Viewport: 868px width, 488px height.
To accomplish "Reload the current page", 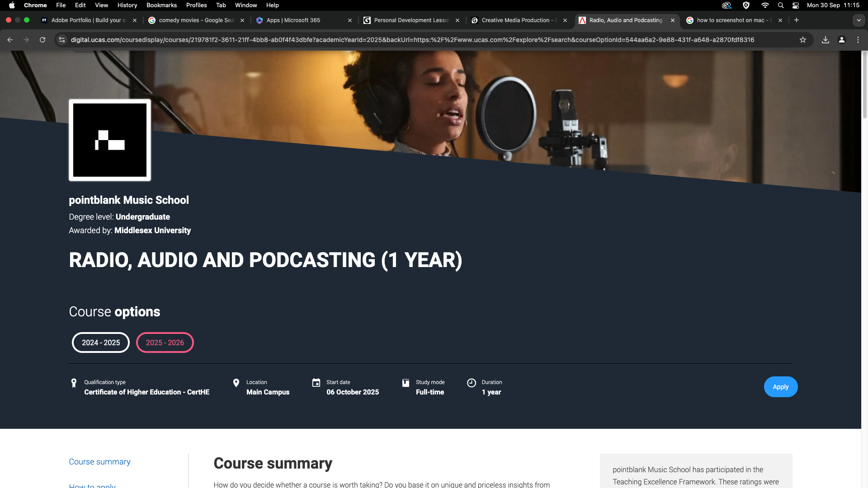I will (42, 40).
